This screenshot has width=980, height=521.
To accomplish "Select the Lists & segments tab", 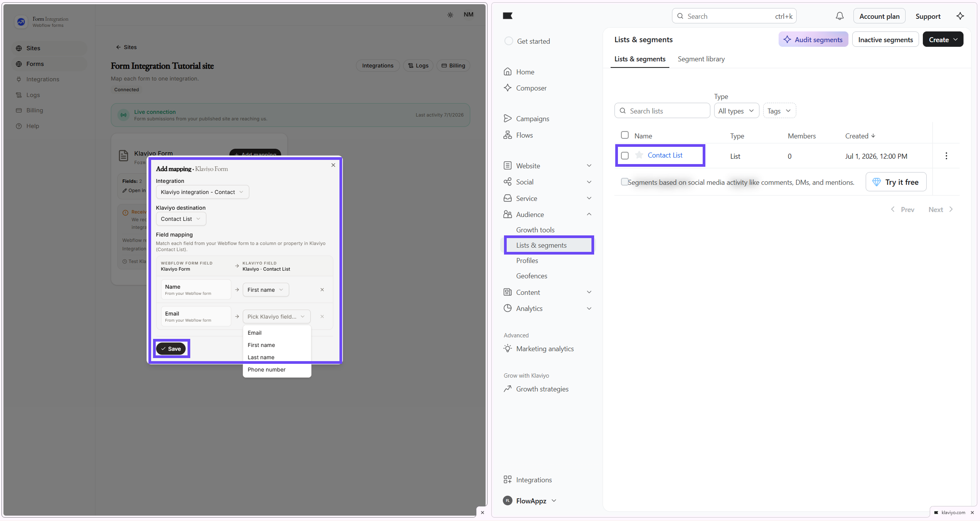I will point(640,59).
